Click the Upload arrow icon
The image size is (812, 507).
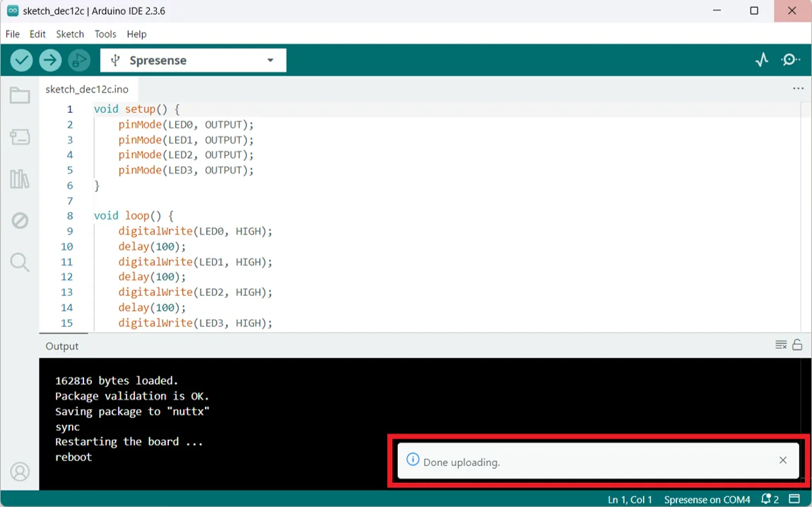click(x=50, y=60)
